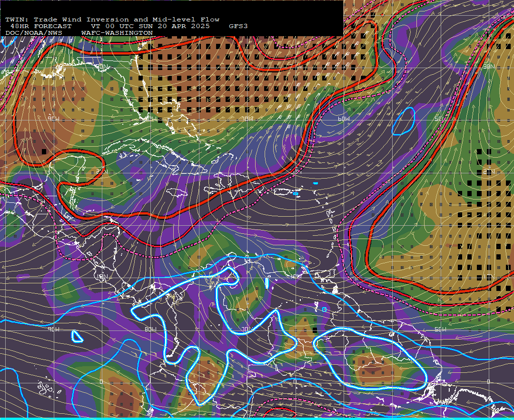This screenshot has height=420, width=514.
Task: Click the 'WAFC-WASHINGTON' header text
Action: [117, 33]
